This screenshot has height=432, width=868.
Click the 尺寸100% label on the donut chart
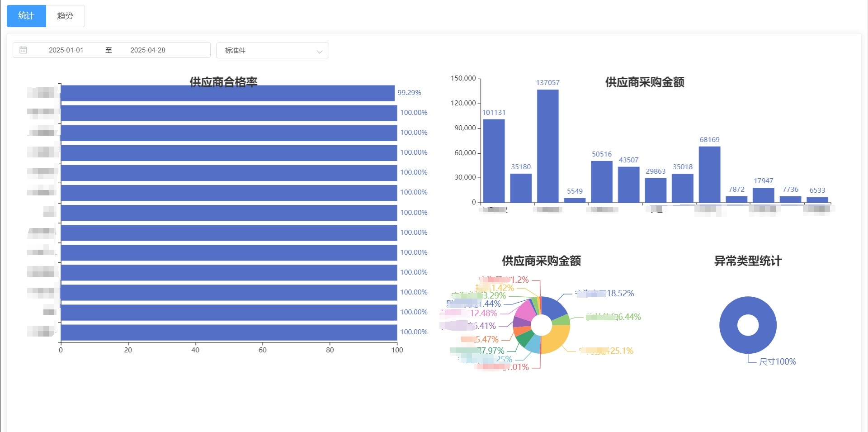pyautogui.click(x=778, y=361)
